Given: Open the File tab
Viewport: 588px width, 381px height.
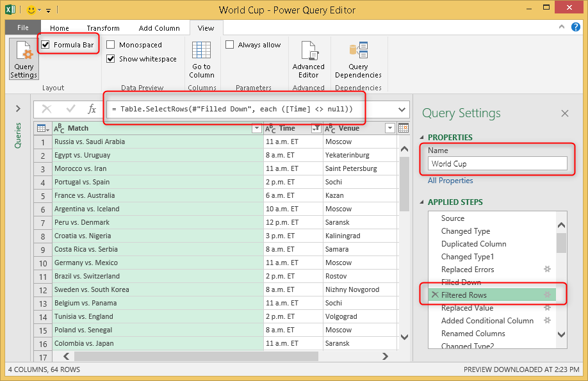Looking at the screenshot, I should [23, 28].
